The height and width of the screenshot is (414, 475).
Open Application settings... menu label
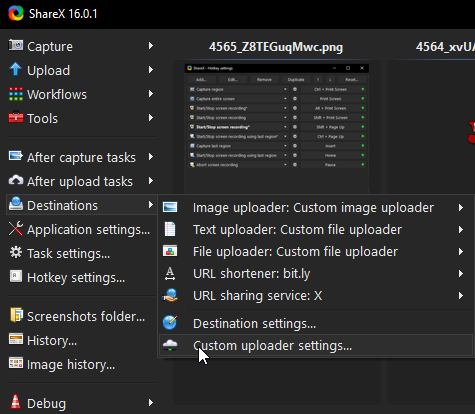(x=88, y=230)
